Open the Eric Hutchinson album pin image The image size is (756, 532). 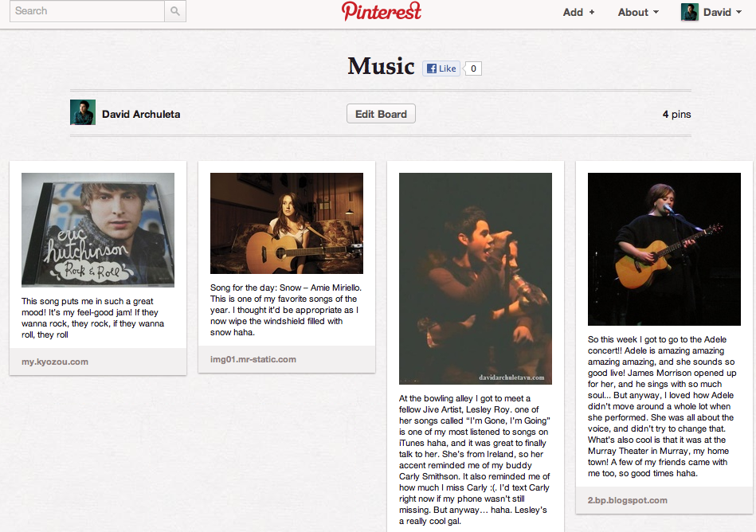[98, 230]
